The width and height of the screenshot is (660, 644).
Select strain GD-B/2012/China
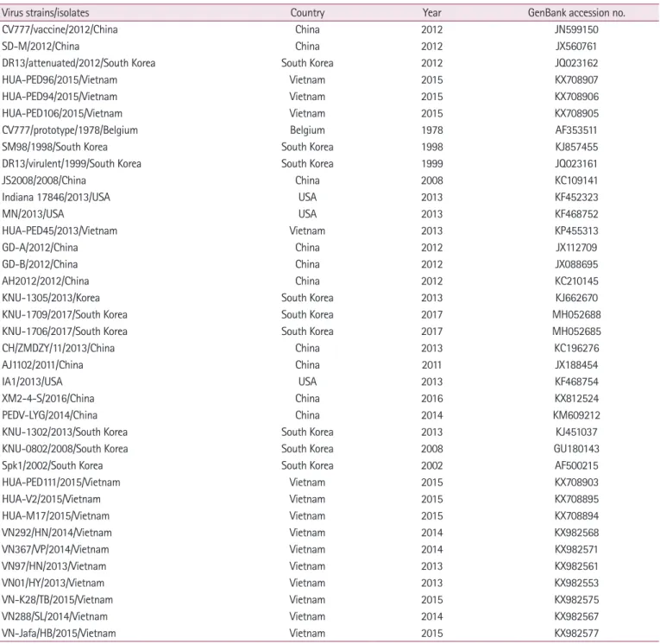[40, 264]
